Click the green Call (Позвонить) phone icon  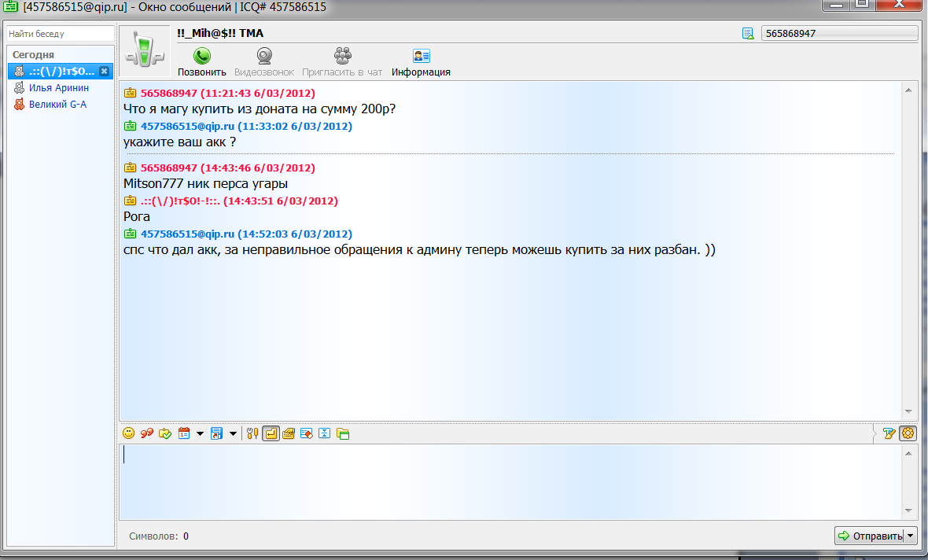point(202,57)
